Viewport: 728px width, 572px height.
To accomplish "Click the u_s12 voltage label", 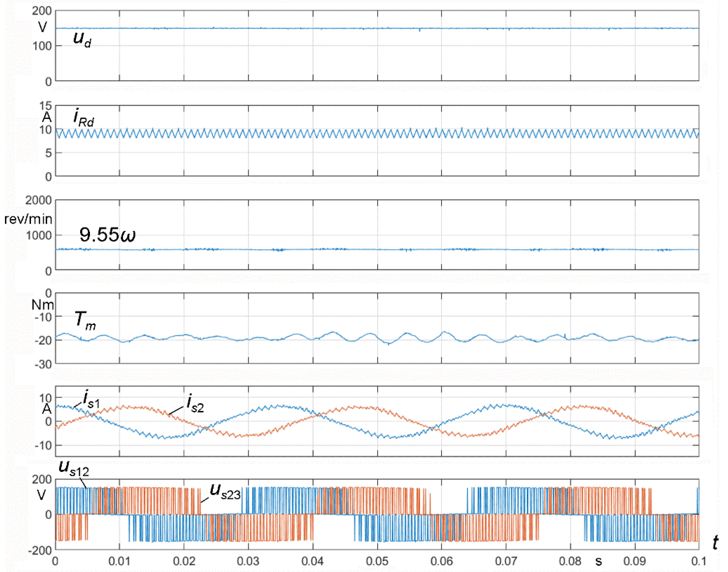I will [74, 468].
